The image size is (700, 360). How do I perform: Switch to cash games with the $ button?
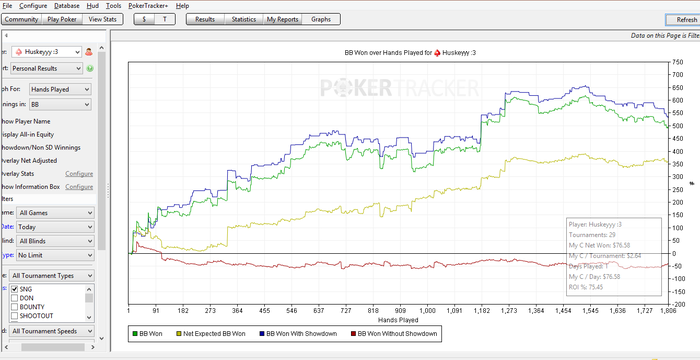pyautogui.click(x=144, y=19)
